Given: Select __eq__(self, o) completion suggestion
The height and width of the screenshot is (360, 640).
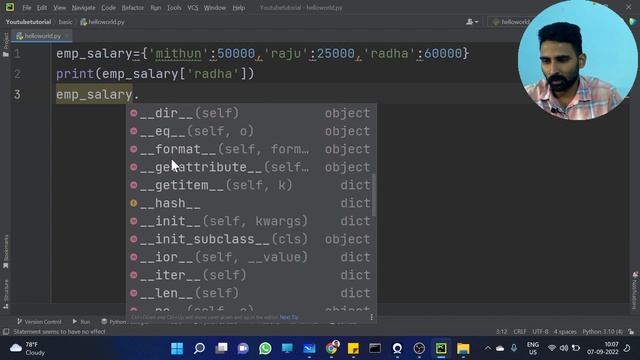Looking at the screenshot, I should [251, 131].
